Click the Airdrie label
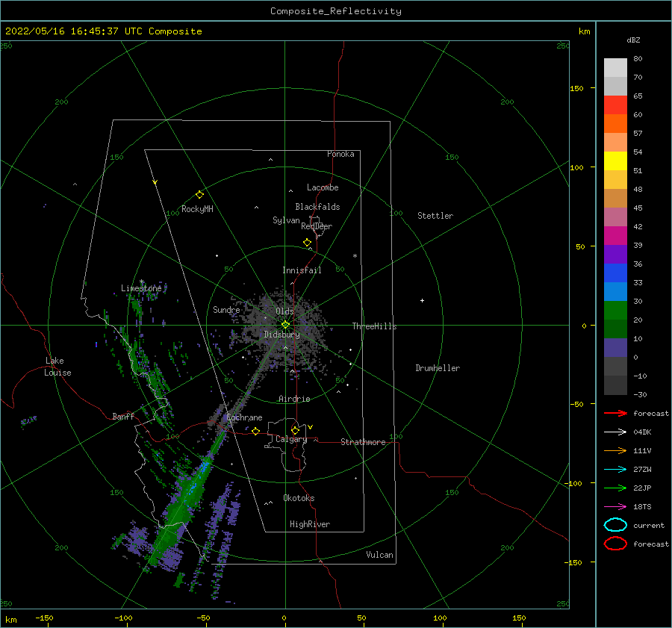Screen dimensions: 672x628 coord(294,399)
